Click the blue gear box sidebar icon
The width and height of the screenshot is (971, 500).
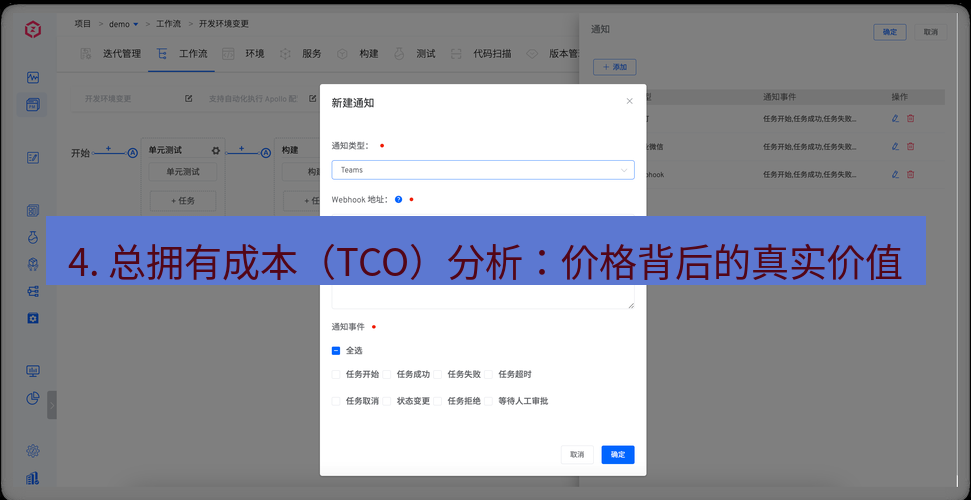point(33,318)
